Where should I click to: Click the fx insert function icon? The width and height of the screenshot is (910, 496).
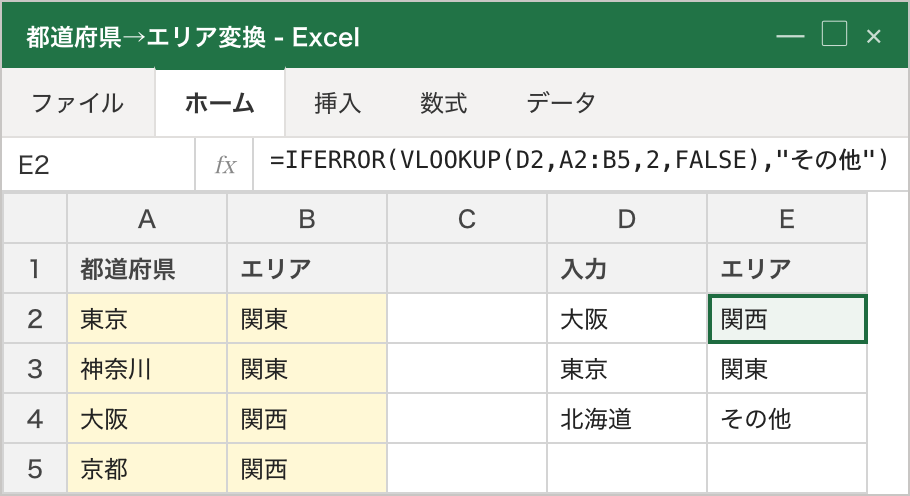coord(225,165)
